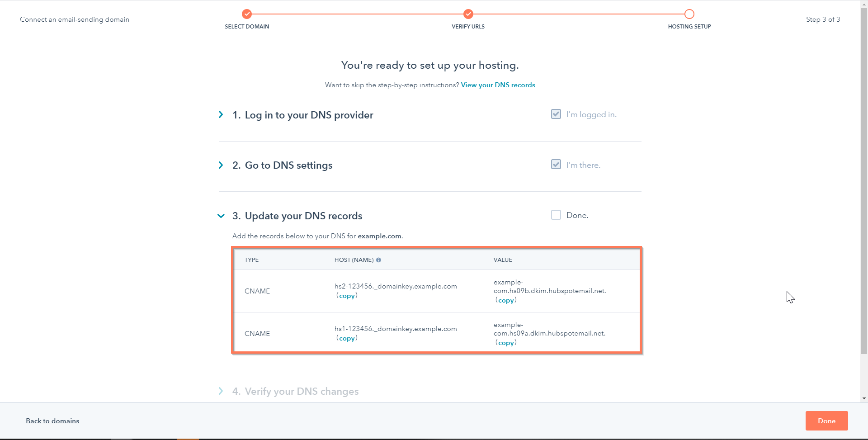Uncheck the "I'm logged in" checkbox

556,114
